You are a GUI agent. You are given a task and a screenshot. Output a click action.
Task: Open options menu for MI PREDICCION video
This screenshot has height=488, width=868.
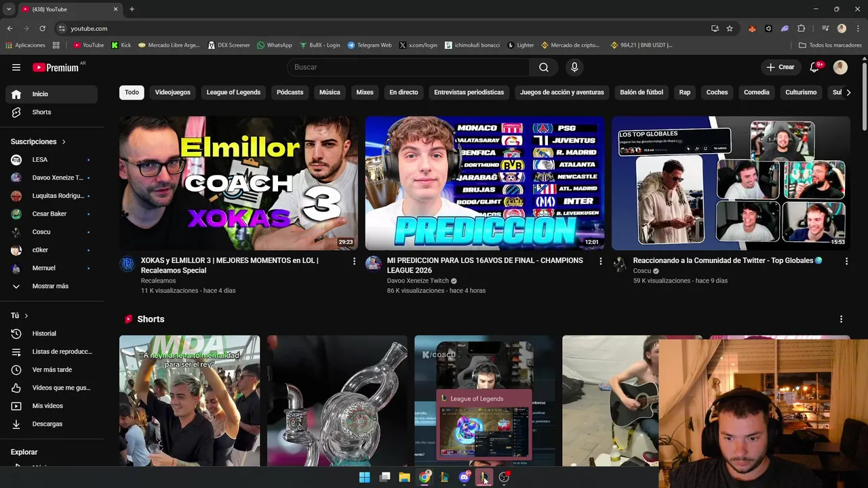tap(600, 261)
